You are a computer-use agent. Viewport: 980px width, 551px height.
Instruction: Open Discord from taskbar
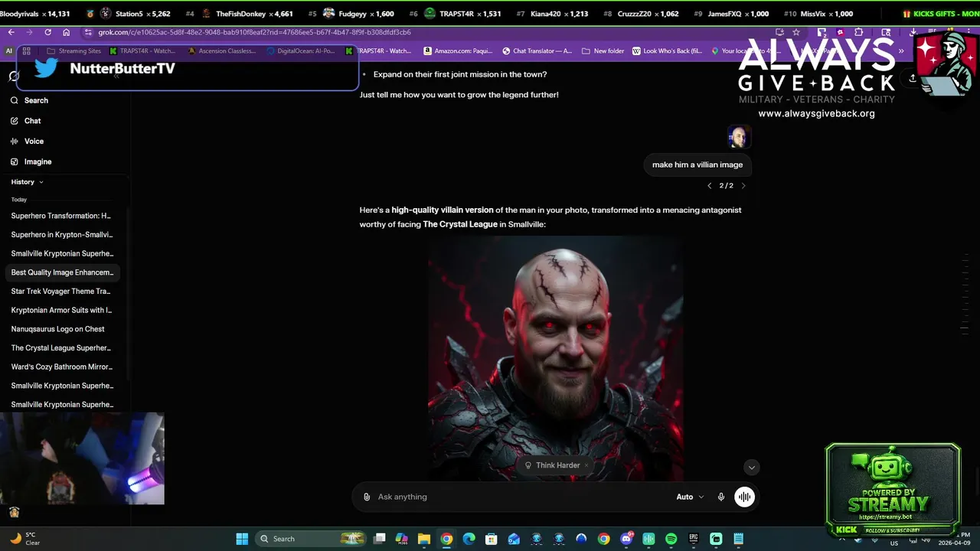[x=626, y=539]
